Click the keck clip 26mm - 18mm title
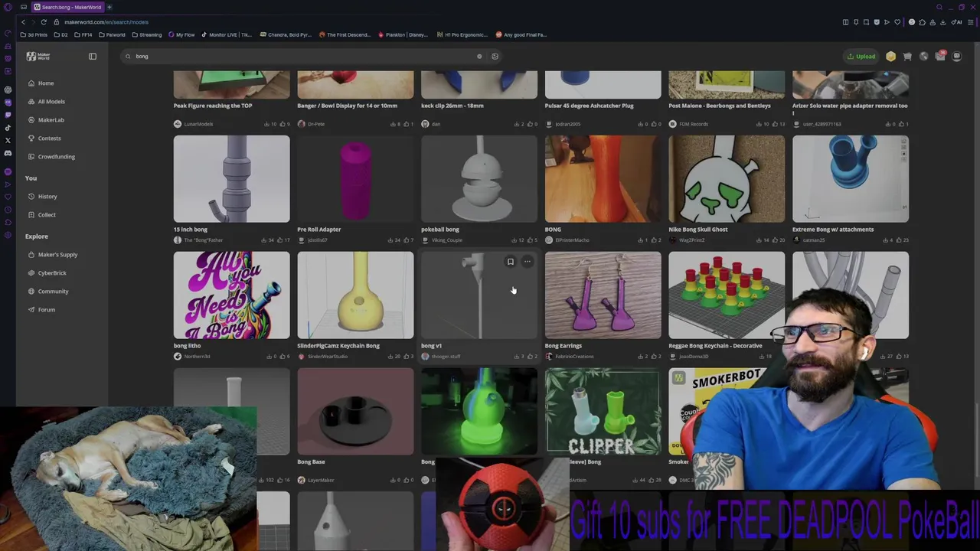The height and width of the screenshot is (551, 980). click(x=452, y=106)
